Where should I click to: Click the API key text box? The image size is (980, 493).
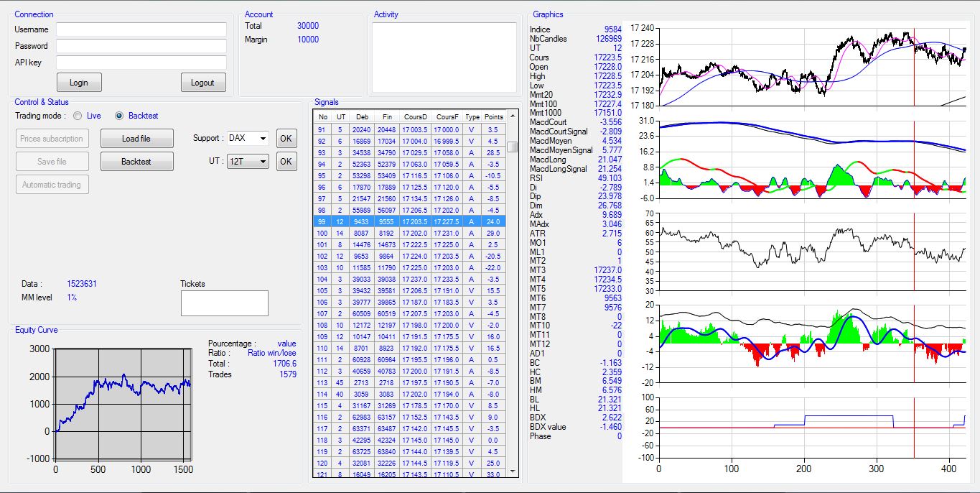pyautogui.click(x=141, y=63)
